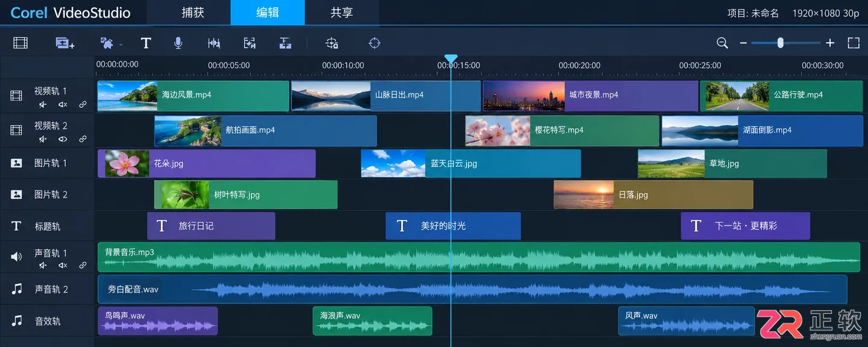The width and height of the screenshot is (868, 347).
Task: Click the crosshair target toolbar icon
Action: pos(375,43)
